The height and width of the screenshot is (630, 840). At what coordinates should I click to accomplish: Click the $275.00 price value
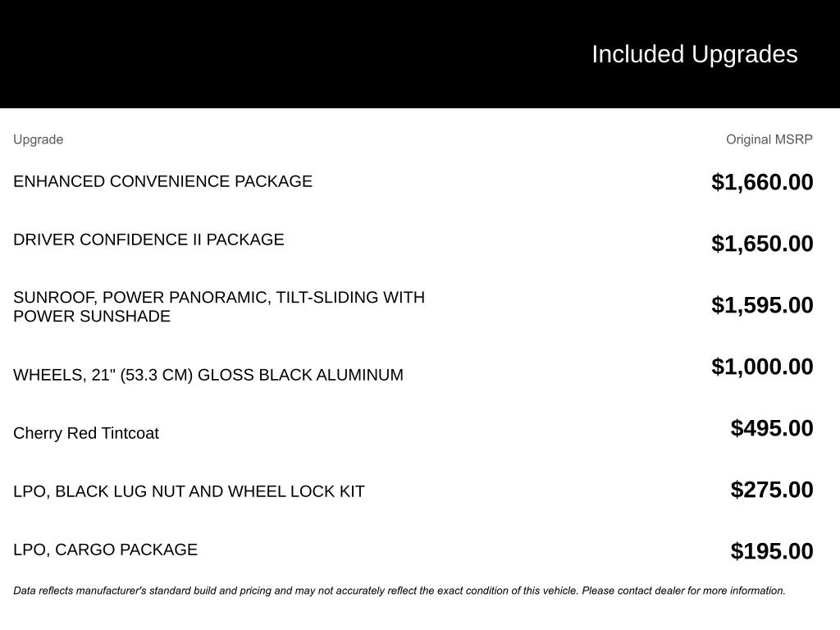pos(771,490)
